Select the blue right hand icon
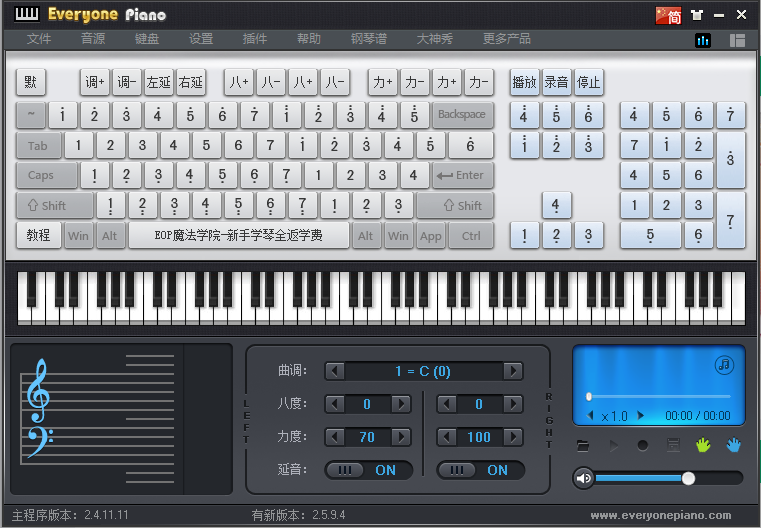The height and width of the screenshot is (528, 761). [x=733, y=445]
